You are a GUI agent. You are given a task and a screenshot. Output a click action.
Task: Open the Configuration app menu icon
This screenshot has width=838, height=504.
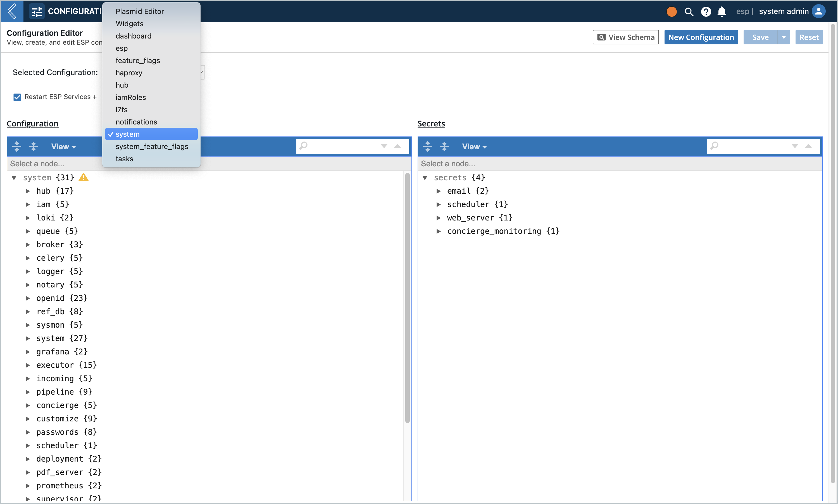click(x=37, y=12)
